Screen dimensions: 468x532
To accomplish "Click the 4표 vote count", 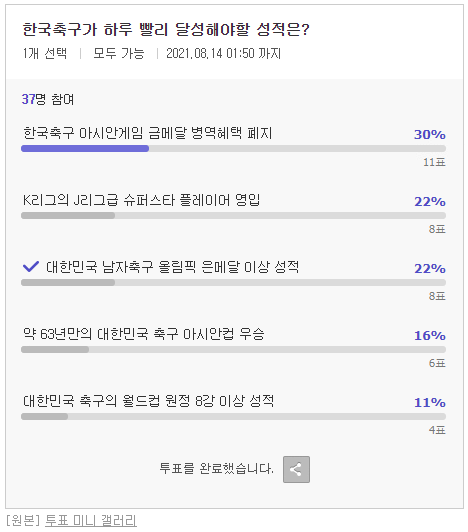I will click(x=437, y=430).
